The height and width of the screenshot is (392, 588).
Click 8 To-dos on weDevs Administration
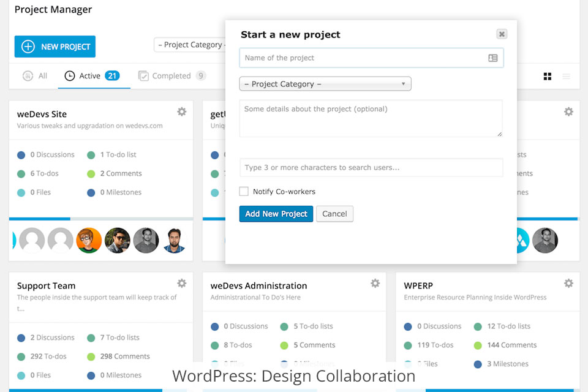click(x=238, y=345)
